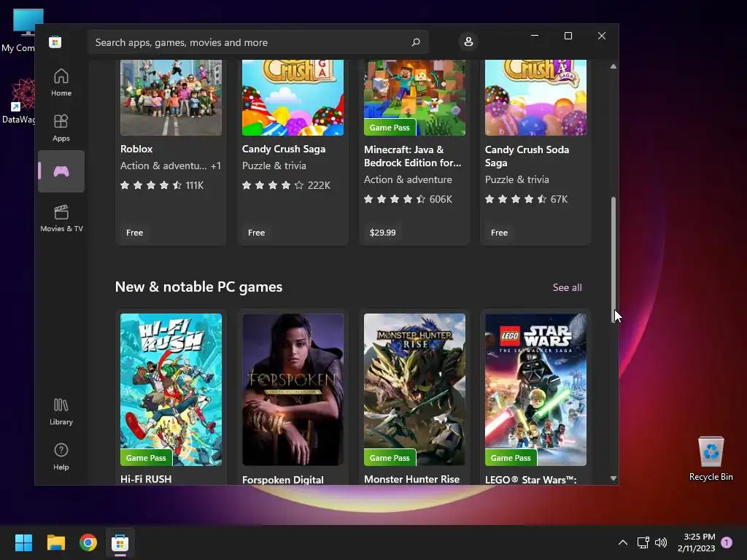Open the Roblox game thumbnail

point(171,98)
